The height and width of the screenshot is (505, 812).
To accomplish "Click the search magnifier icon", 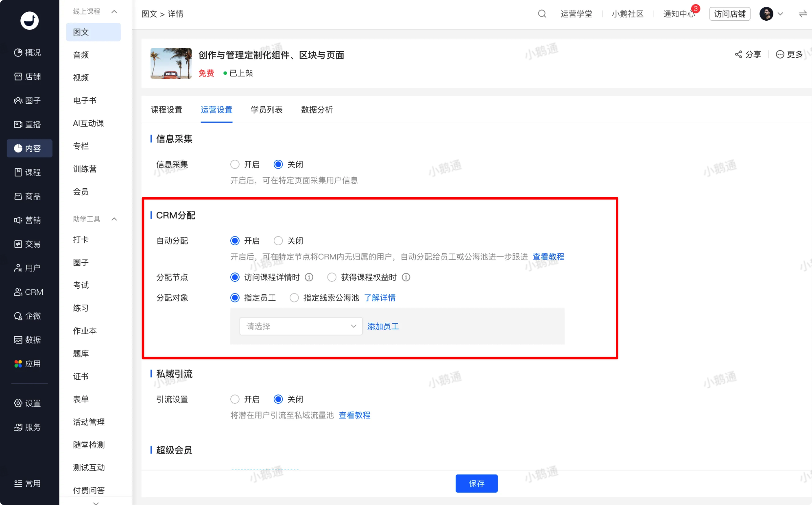I will coord(542,14).
